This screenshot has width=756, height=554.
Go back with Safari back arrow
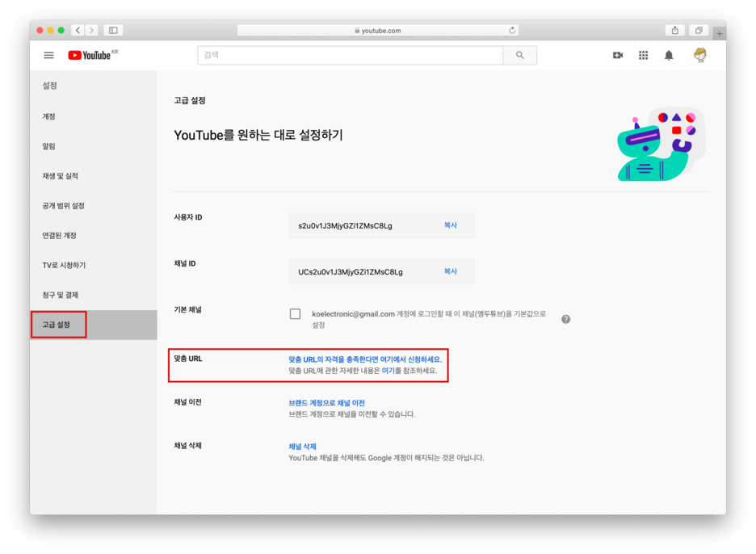pos(78,30)
